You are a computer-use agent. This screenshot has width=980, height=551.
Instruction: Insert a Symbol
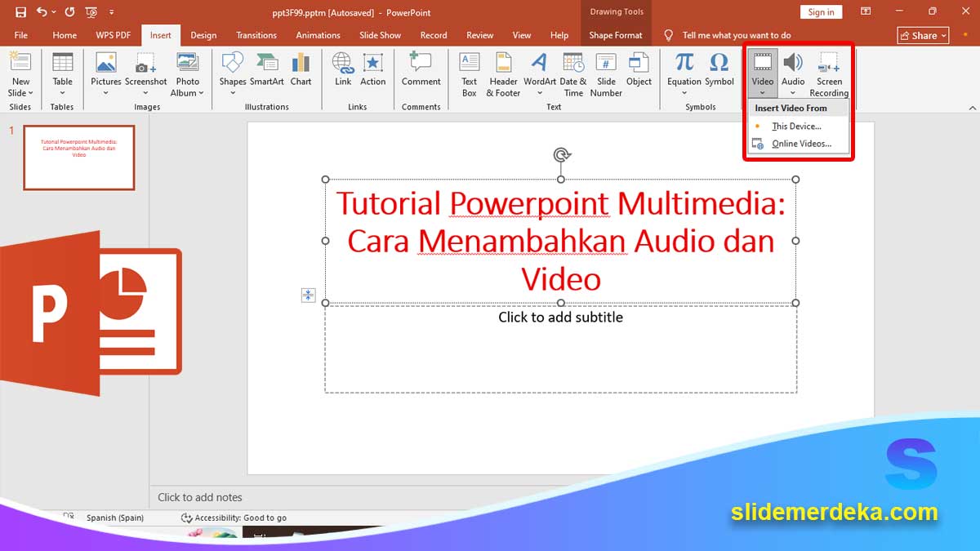pos(719,69)
